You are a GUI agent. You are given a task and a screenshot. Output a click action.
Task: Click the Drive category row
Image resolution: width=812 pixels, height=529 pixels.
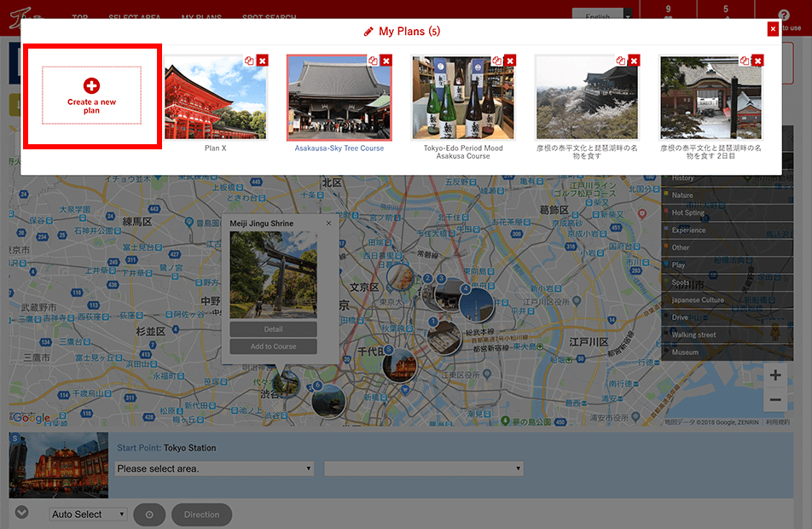[727, 317]
